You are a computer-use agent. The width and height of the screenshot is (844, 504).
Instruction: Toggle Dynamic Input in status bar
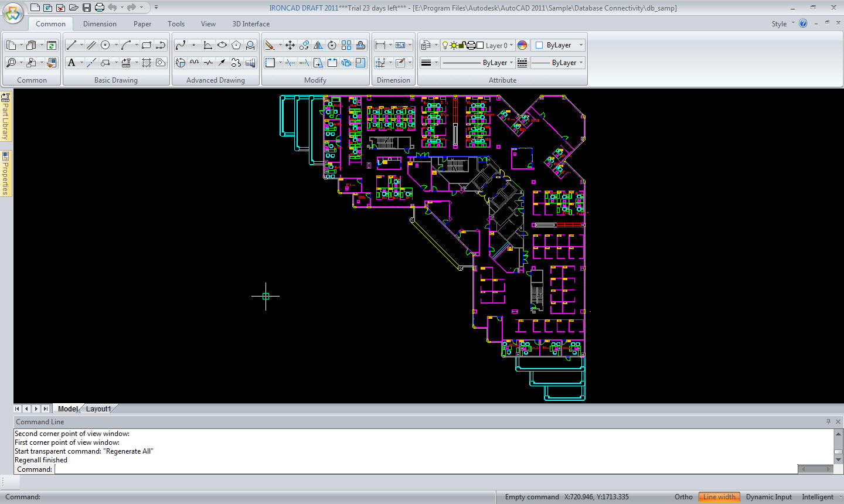(768, 497)
